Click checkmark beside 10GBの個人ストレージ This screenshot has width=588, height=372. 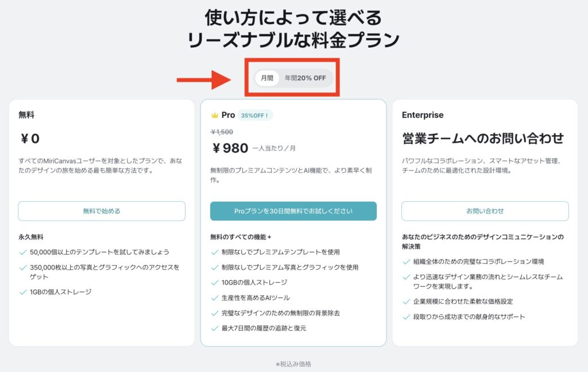[215, 282]
